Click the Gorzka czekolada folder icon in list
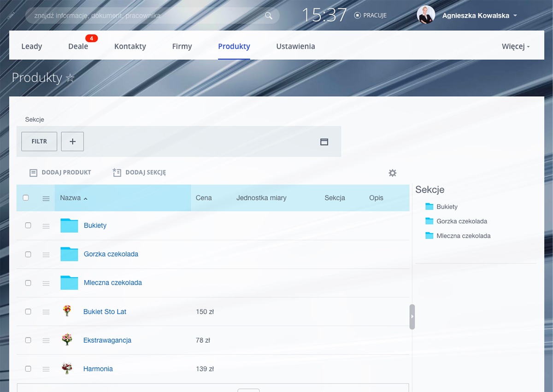 [x=69, y=254]
